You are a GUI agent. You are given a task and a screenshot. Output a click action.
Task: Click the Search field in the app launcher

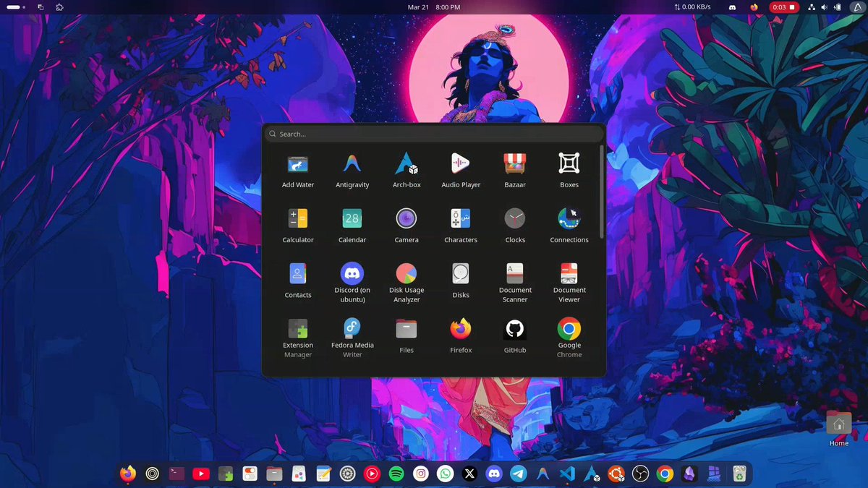434,134
